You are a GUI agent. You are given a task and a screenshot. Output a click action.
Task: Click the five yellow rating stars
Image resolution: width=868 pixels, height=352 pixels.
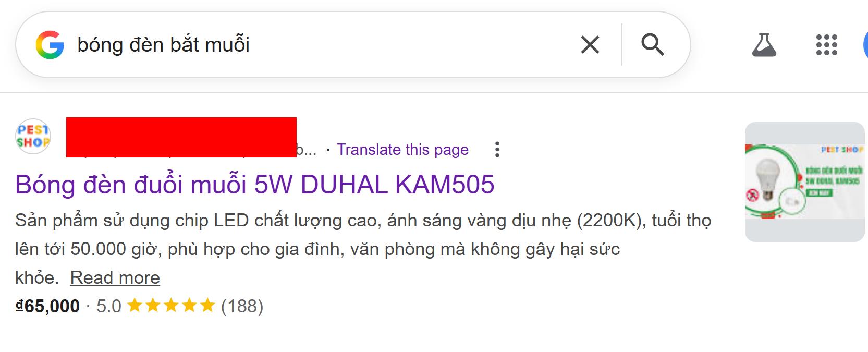(x=171, y=306)
